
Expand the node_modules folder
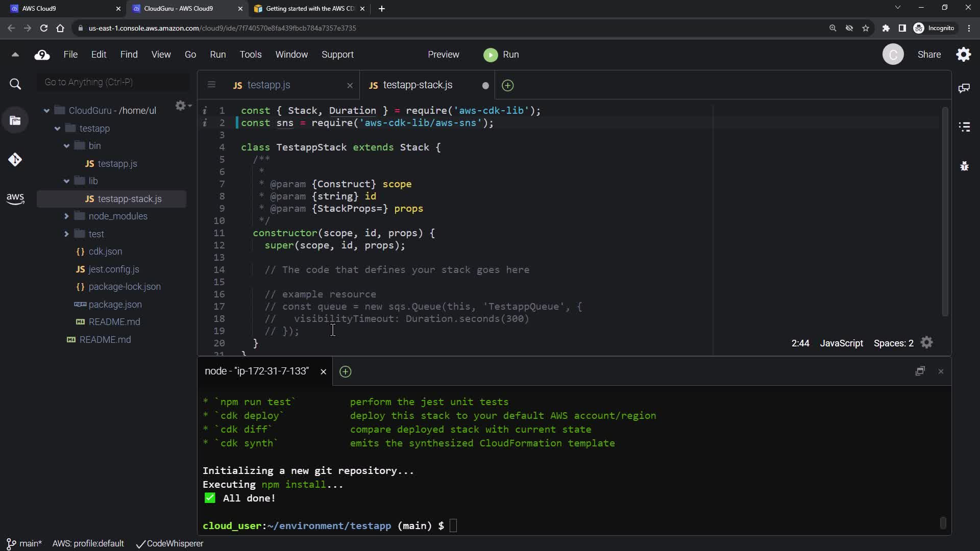click(x=66, y=216)
